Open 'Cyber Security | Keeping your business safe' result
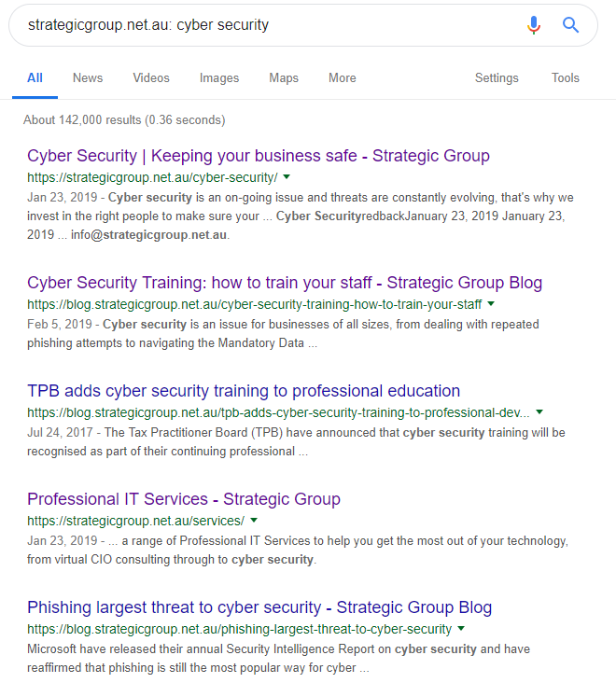 [259, 156]
